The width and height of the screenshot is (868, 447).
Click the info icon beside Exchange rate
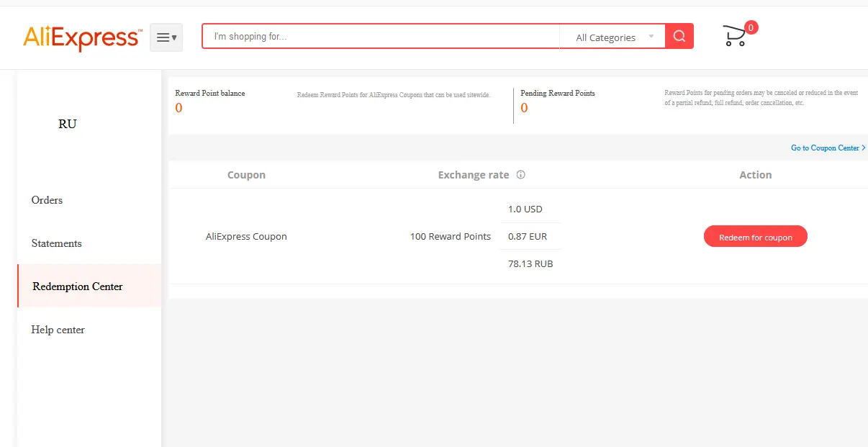tap(521, 175)
